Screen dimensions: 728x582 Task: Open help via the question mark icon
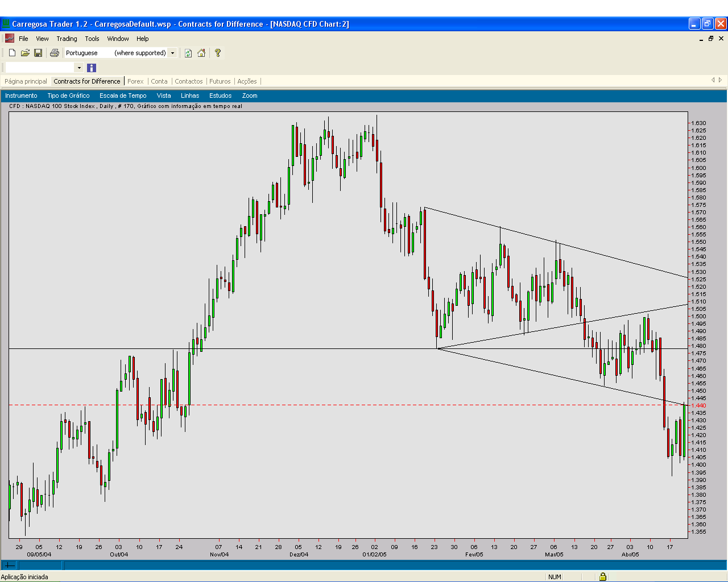coord(217,53)
